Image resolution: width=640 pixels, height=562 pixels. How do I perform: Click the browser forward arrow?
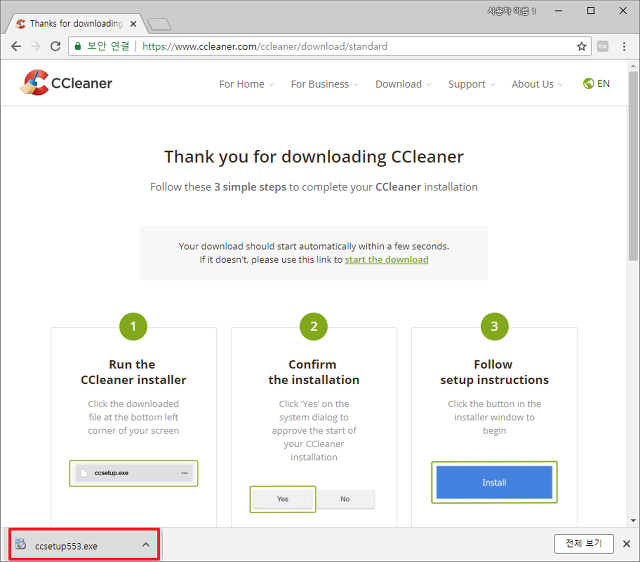tap(36, 47)
